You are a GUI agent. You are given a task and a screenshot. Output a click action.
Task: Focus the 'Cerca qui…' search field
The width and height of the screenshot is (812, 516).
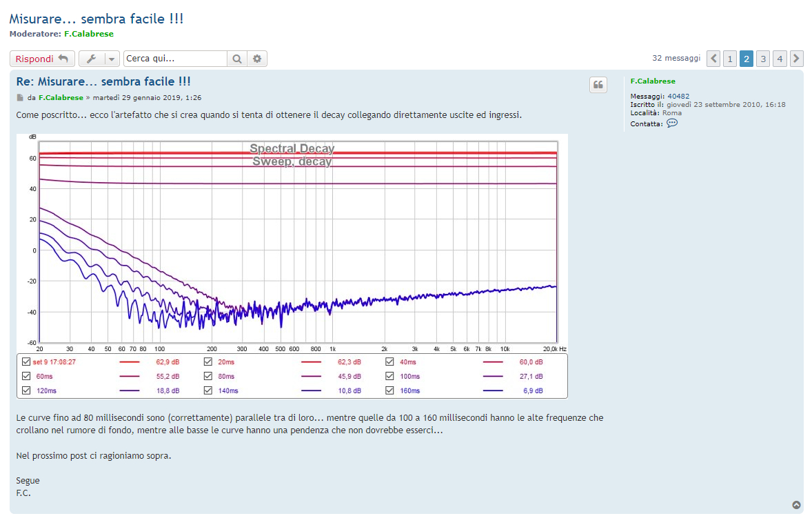click(x=175, y=59)
